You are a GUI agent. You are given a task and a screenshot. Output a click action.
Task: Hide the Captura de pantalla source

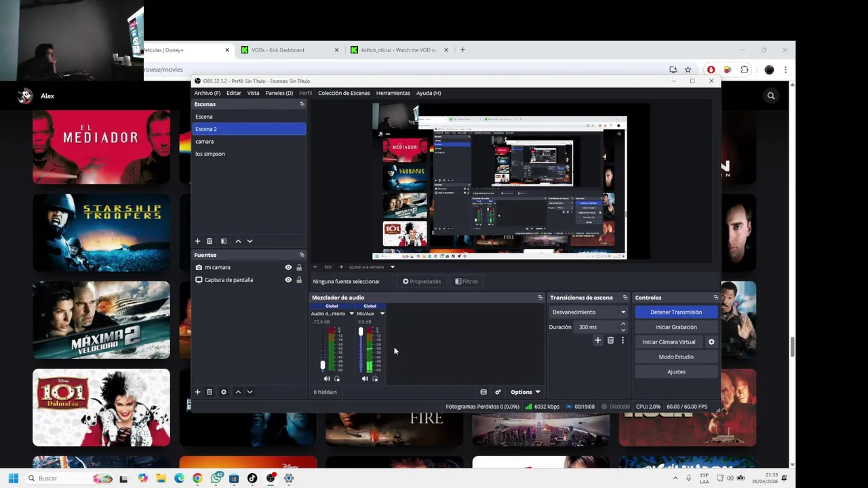[x=288, y=280]
